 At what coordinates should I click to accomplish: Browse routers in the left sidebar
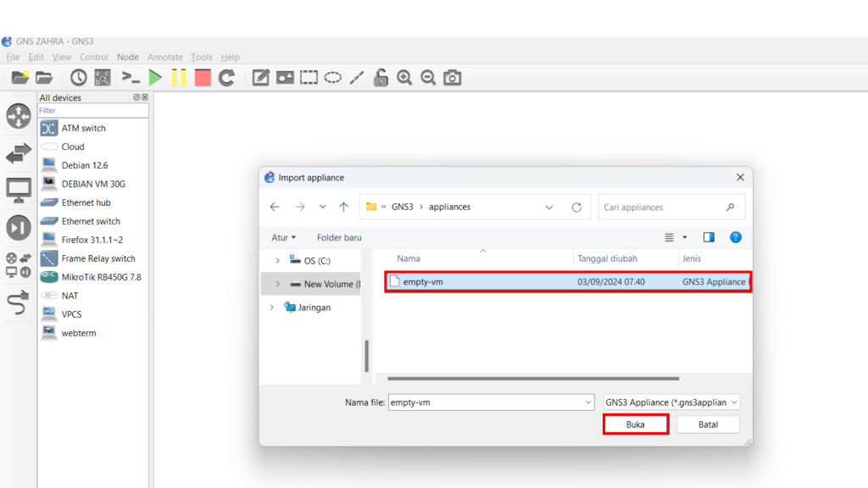[19, 116]
